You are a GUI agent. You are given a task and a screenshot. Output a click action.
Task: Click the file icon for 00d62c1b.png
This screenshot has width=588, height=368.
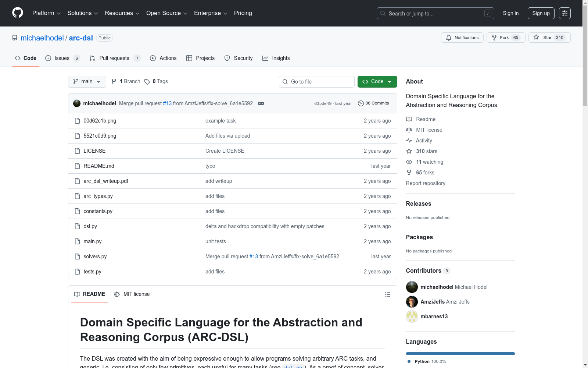77,121
